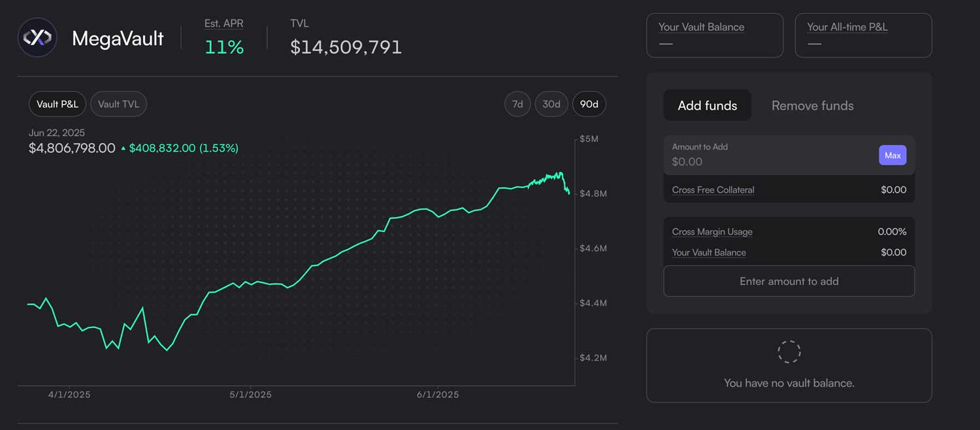Click the chart line peak near $4.8M
The image size is (980, 430).
[559, 174]
